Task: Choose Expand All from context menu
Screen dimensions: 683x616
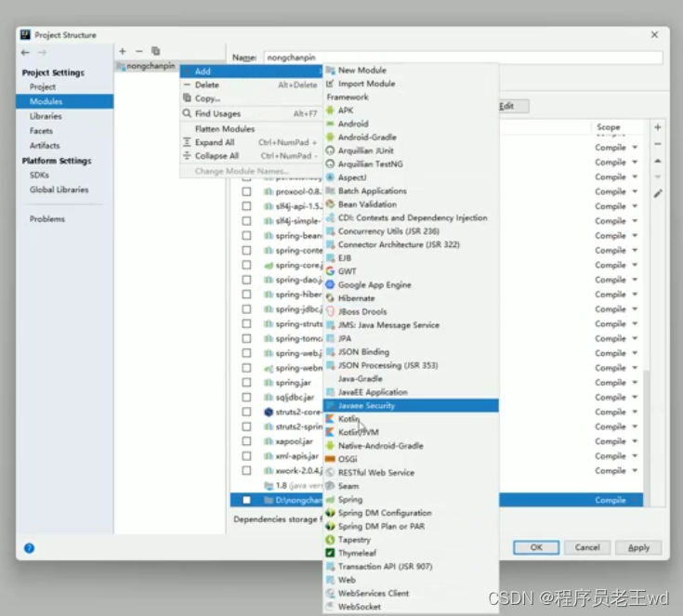Action: 251,142
